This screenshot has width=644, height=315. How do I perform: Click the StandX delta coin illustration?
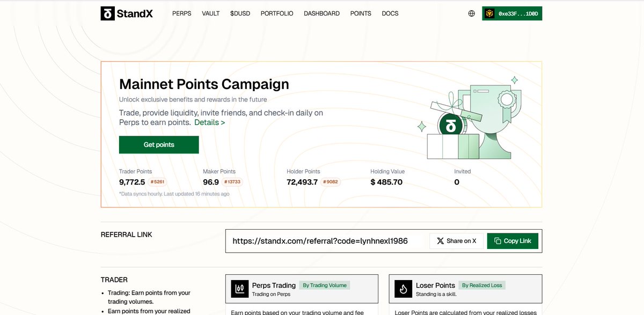(x=450, y=124)
